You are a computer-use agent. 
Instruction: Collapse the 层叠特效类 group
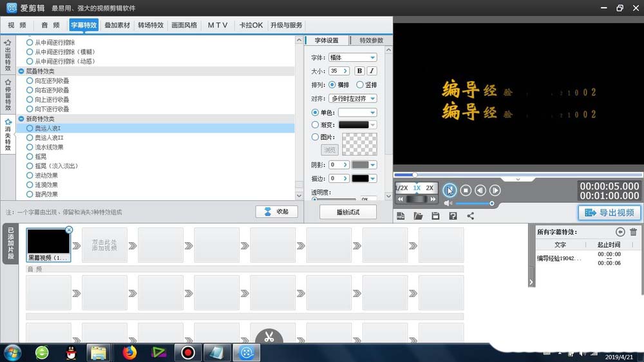coord(21,71)
